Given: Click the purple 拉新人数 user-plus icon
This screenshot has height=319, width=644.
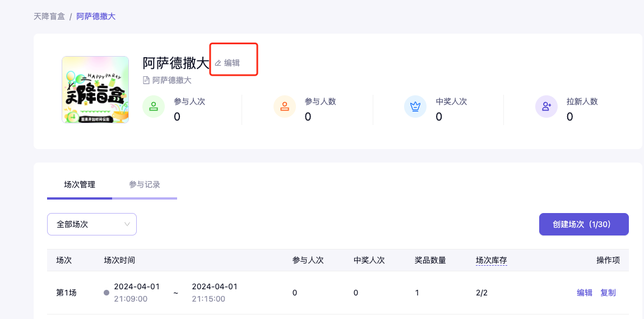Looking at the screenshot, I should pyautogui.click(x=546, y=106).
